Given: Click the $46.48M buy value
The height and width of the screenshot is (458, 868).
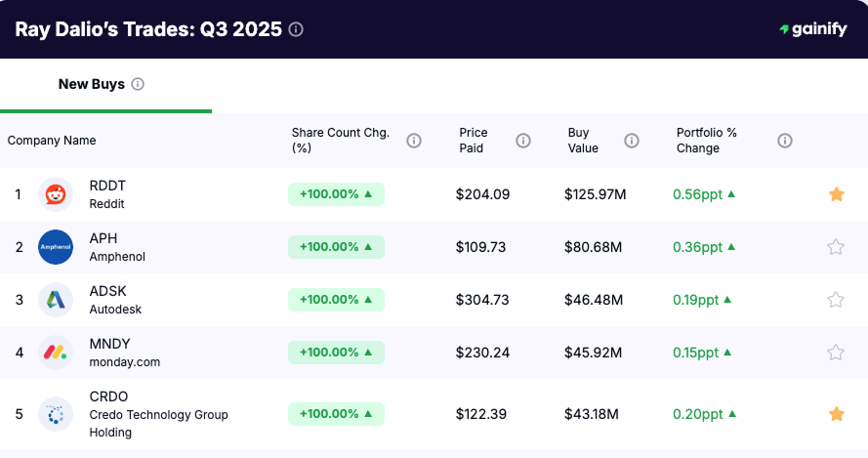Looking at the screenshot, I should tap(594, 300).
